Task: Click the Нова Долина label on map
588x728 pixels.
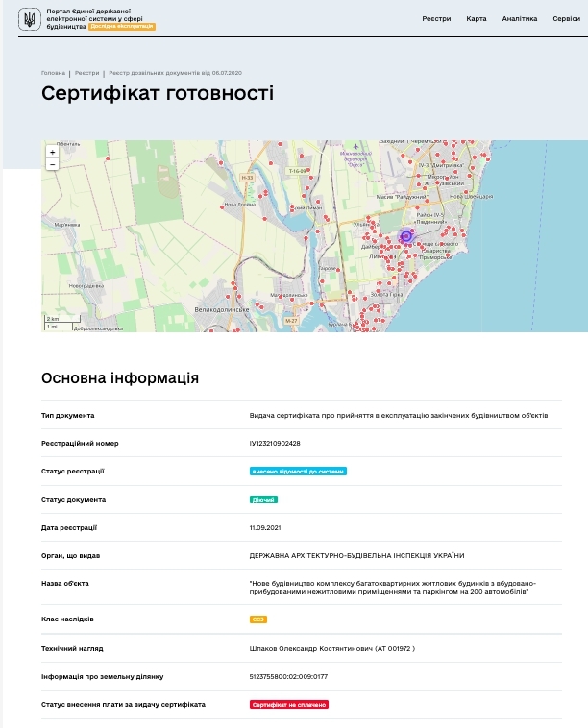Action: tap(239, 205)
